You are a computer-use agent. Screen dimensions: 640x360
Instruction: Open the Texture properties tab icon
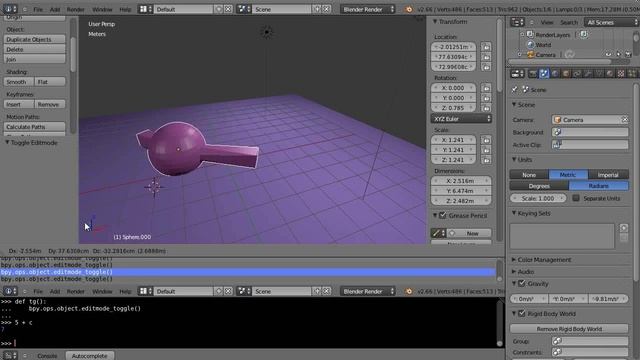(621, 73)
